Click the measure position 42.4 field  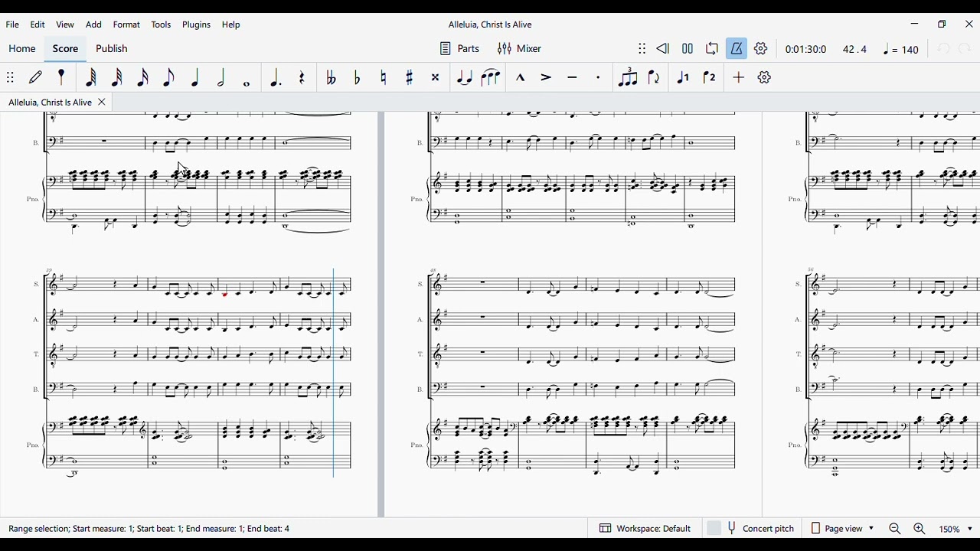click(855, 50)
